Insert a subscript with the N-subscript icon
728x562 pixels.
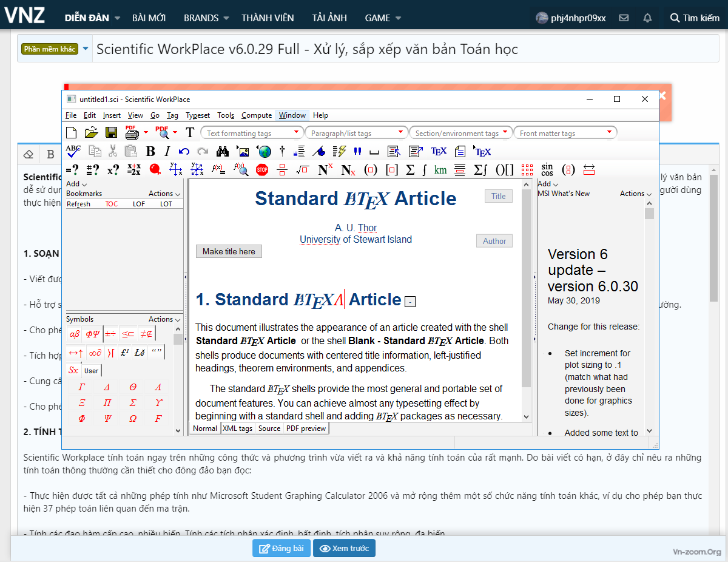[348, 170]
